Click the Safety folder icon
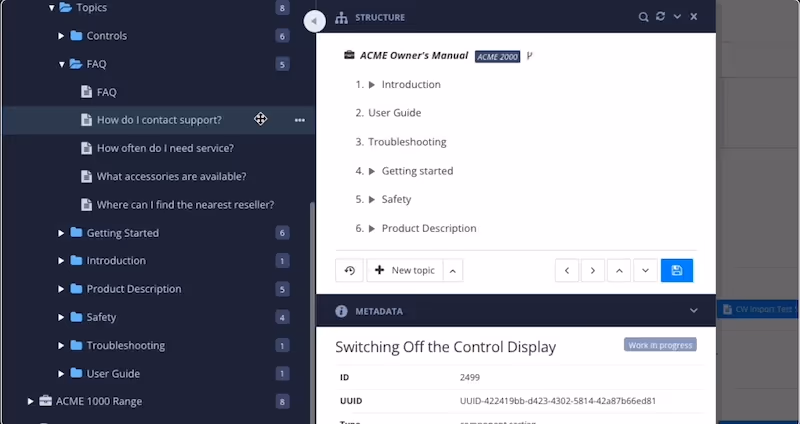 (77, 317)
